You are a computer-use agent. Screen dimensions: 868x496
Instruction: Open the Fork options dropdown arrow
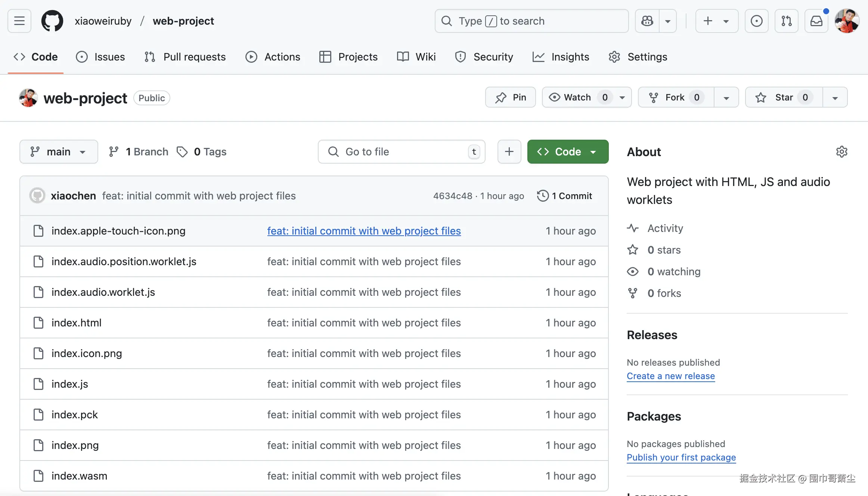coord(726,97)
